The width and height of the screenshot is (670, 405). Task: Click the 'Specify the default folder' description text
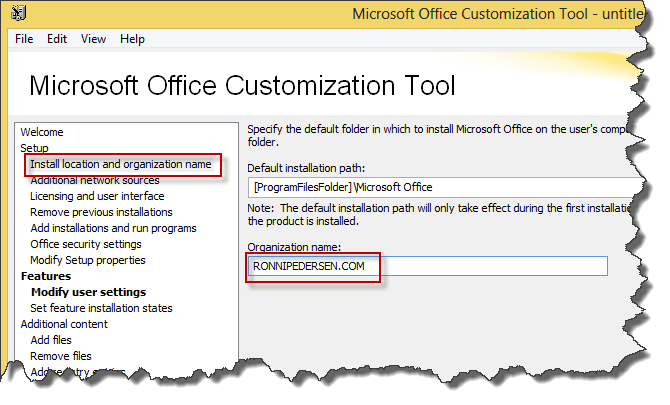[438, 135]
